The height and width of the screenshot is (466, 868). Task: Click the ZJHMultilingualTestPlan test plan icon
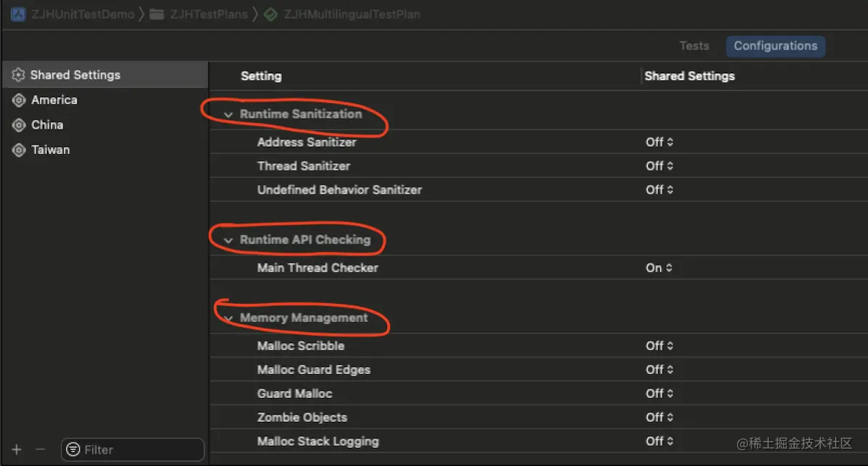point(271,14)
